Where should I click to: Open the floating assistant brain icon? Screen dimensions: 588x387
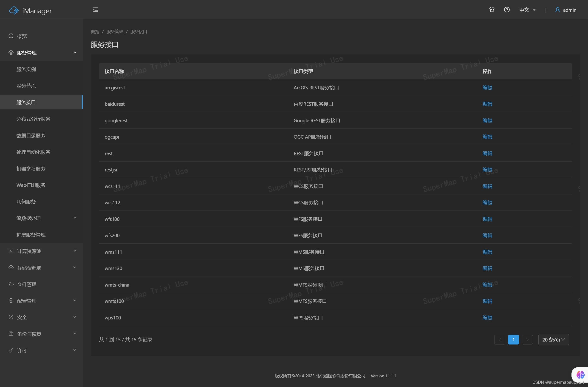tap(580, 374)
